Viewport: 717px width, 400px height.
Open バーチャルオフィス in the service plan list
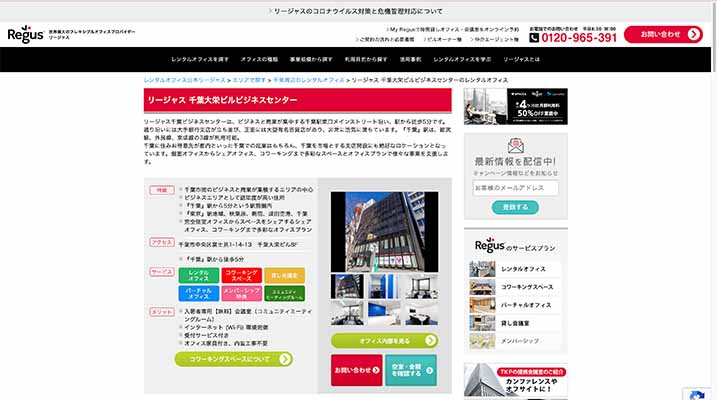526,305
